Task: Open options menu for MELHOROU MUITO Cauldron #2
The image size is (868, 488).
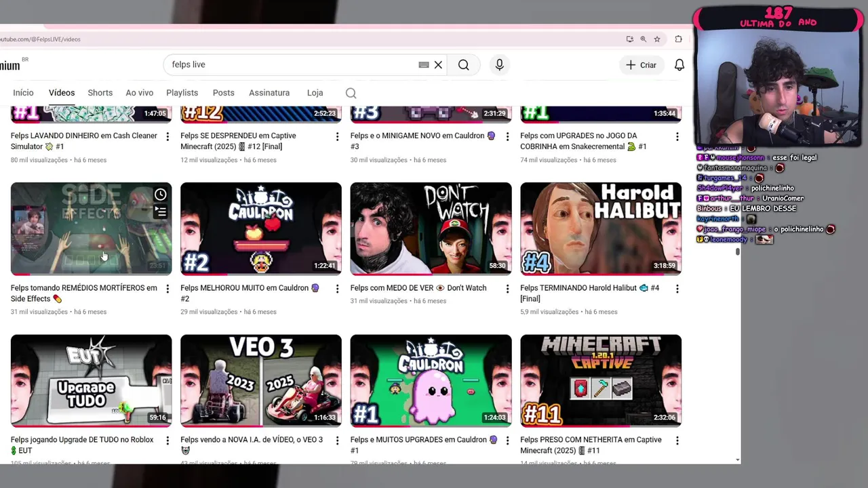Action: (337, 289)
